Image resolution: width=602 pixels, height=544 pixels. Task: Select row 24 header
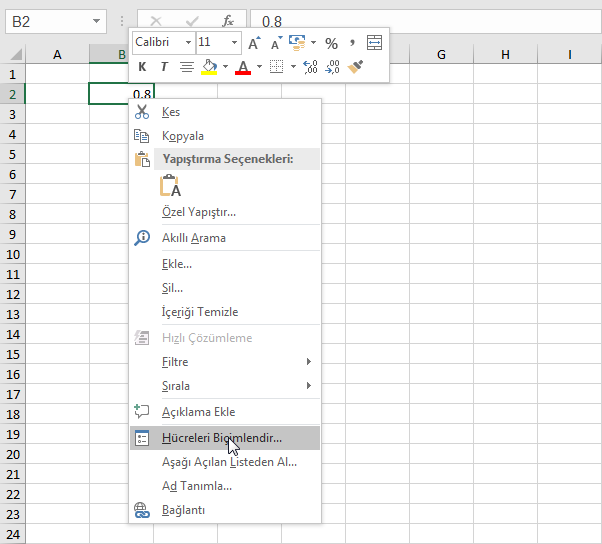[12, 534]
